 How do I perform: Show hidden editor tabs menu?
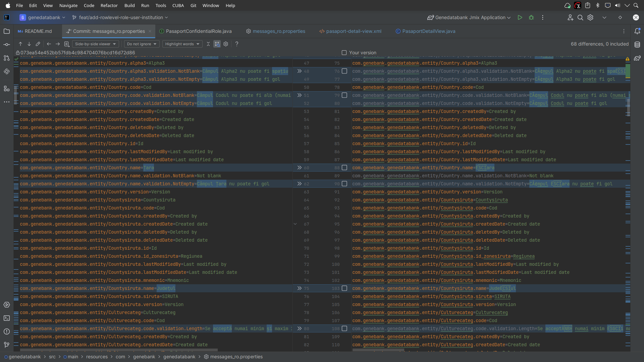[x=624, y=31]
